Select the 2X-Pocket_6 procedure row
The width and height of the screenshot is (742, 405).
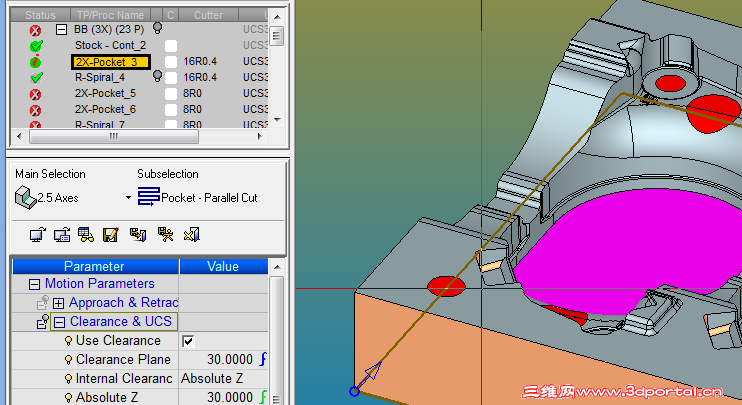point(105,110)
